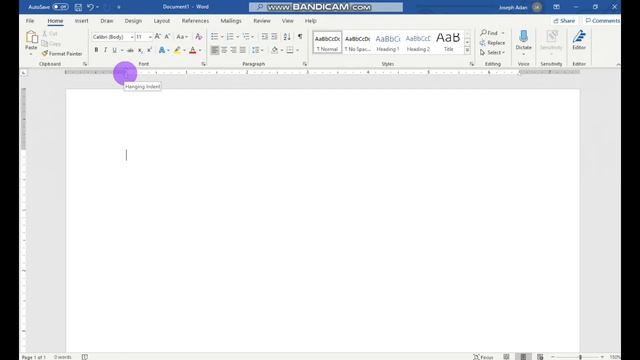Expand the Styles gallery more arrow
This screenshot has width=640, height=360.
[467, 50]
